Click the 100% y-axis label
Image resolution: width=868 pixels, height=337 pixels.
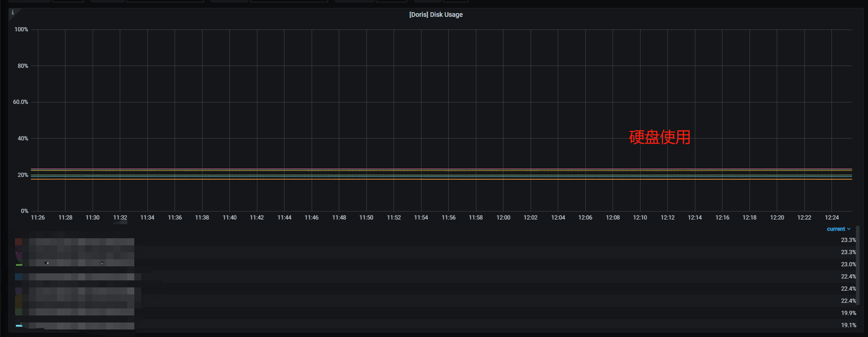coord(21,29)
